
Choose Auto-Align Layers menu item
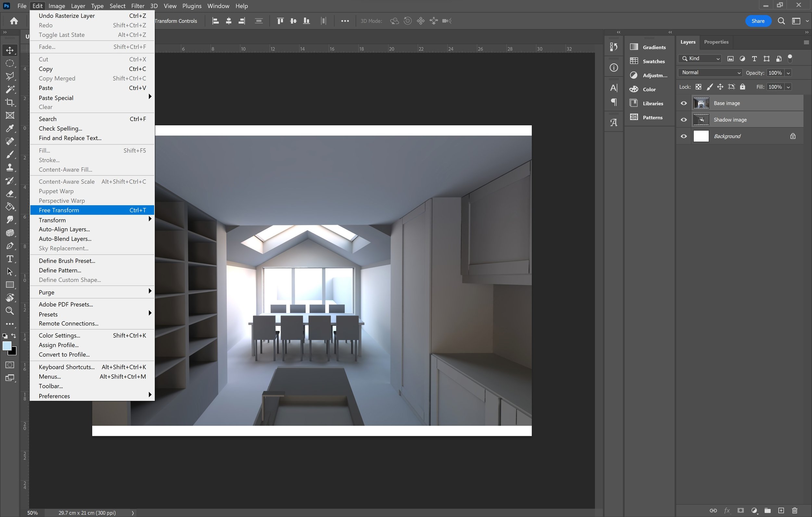pyautogui.click(x=92, y=229)
